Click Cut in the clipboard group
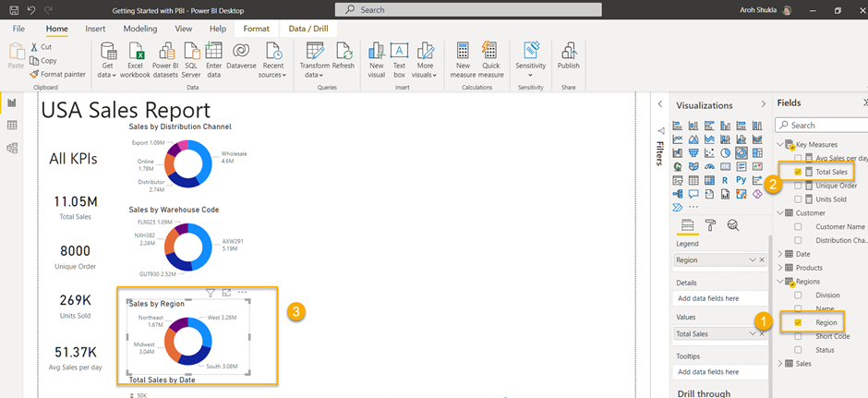This screenshot has height=398, width=868. (41, 47)
